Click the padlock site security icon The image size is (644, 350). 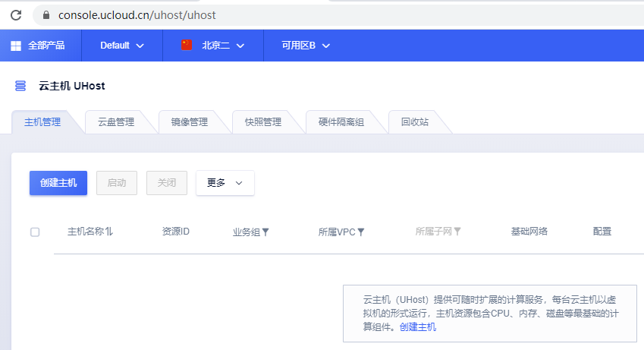tap(46, 15)
